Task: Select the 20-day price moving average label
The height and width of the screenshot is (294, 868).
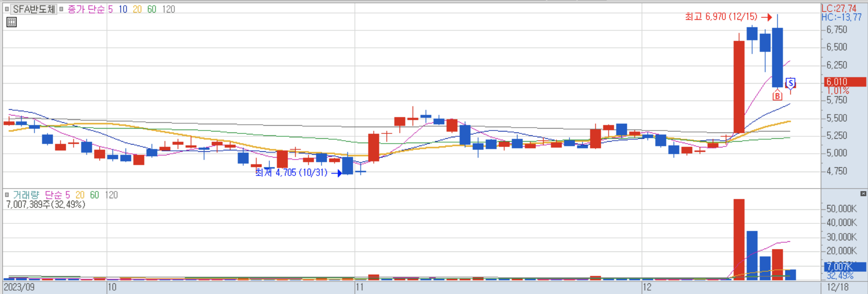Action: pyautogui.click(x=137, y=9)
